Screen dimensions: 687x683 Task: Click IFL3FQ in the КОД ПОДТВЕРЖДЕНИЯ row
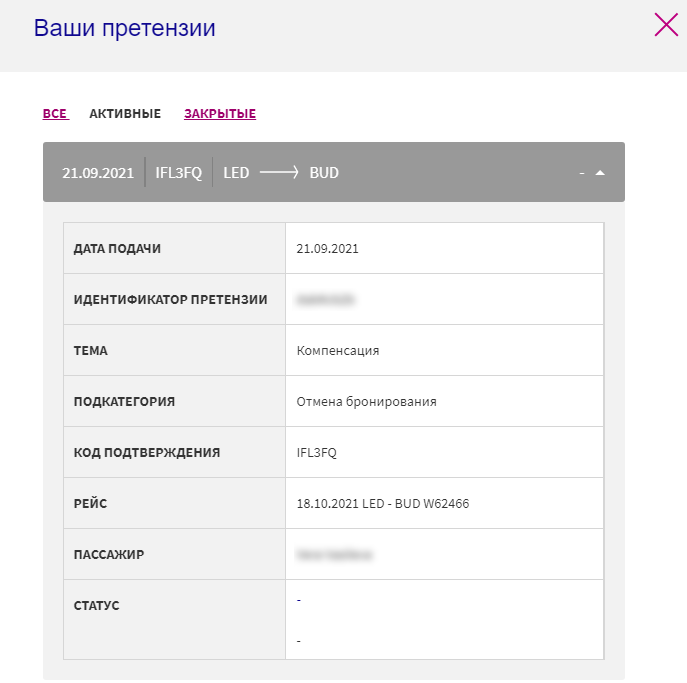click(317, 453)
